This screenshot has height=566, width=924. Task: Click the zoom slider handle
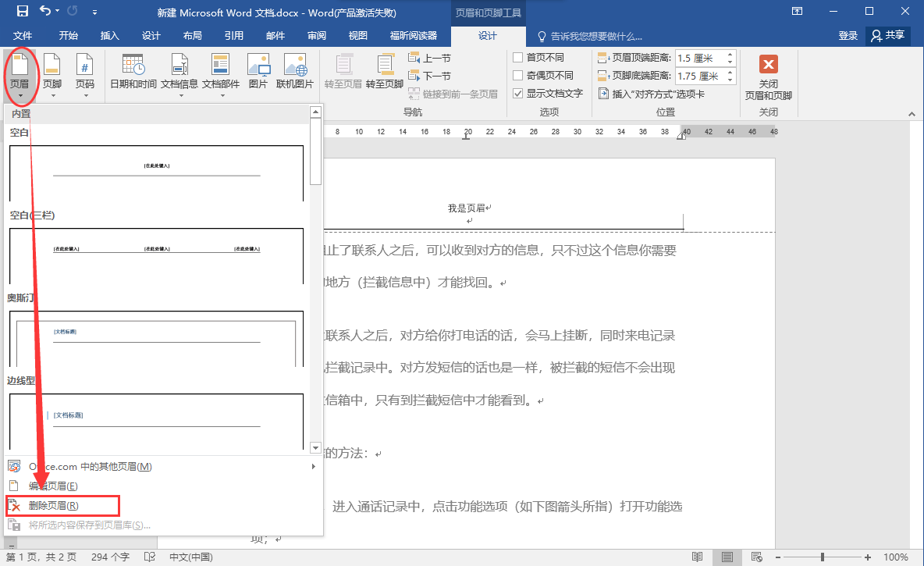(822, 557)
